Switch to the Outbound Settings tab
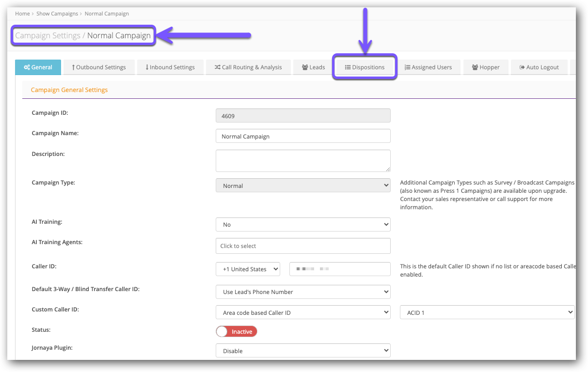 [x=99, y=67]
